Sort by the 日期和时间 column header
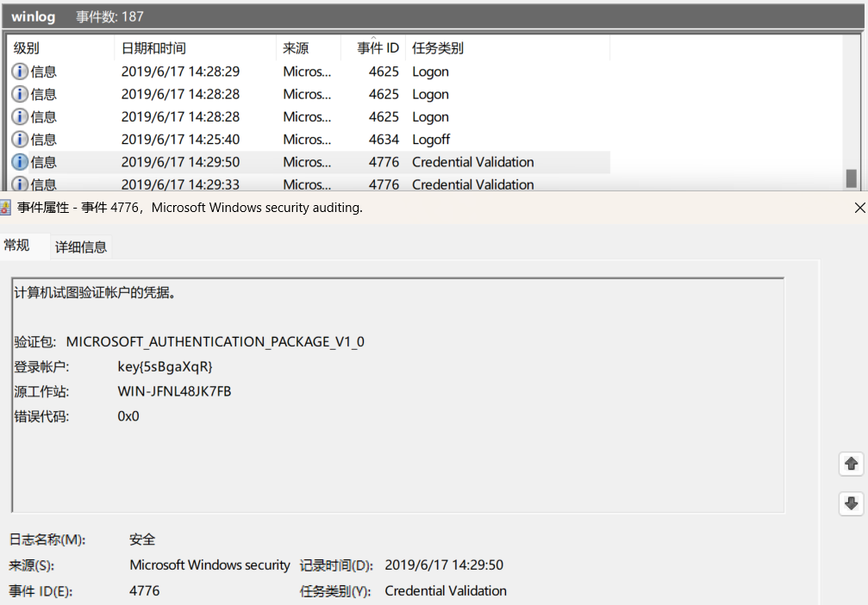Viewport: 868px width, 605px height. click(153, 48)
